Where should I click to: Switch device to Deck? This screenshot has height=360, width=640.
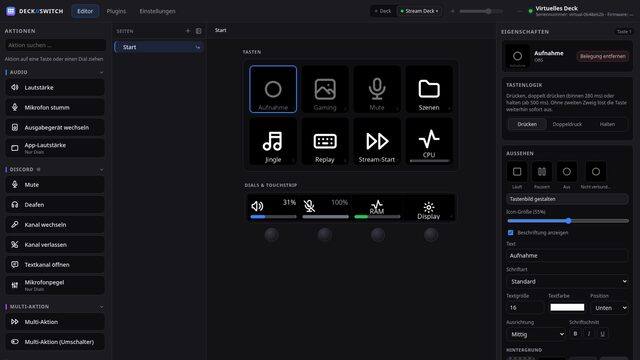(x=383, y=11)
